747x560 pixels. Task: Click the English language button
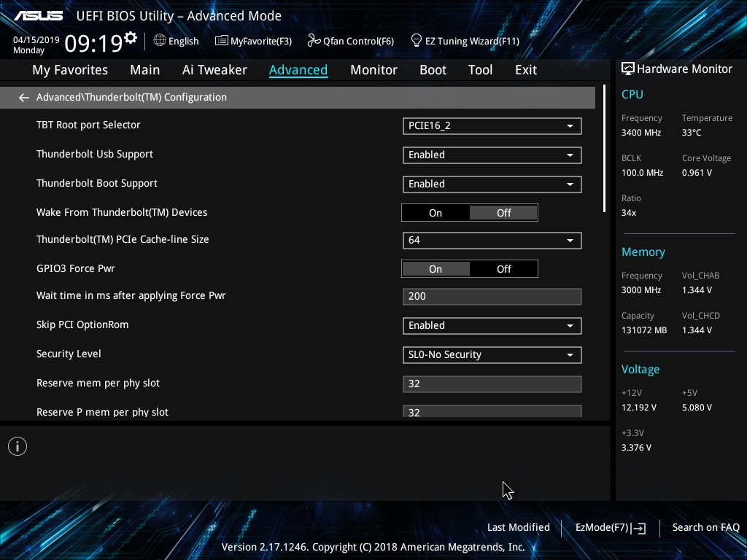pyautogui.click(x=177, y=41)
